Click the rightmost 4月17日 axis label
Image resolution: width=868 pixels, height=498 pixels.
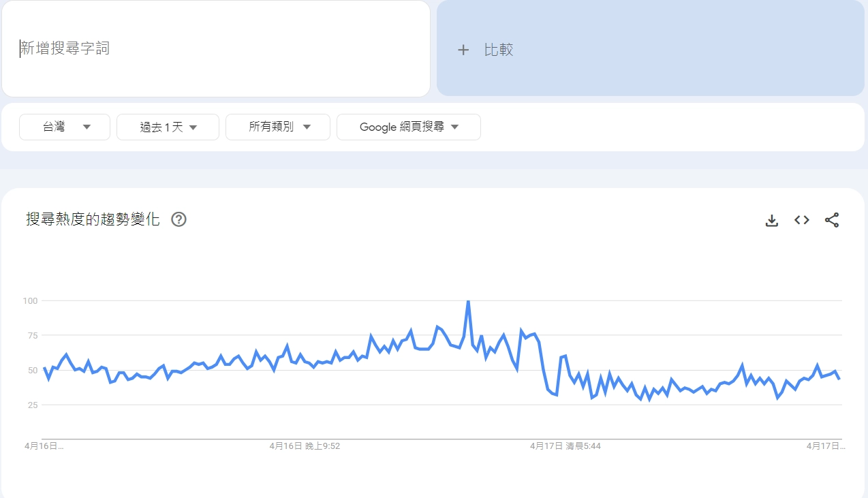[825, 446]
